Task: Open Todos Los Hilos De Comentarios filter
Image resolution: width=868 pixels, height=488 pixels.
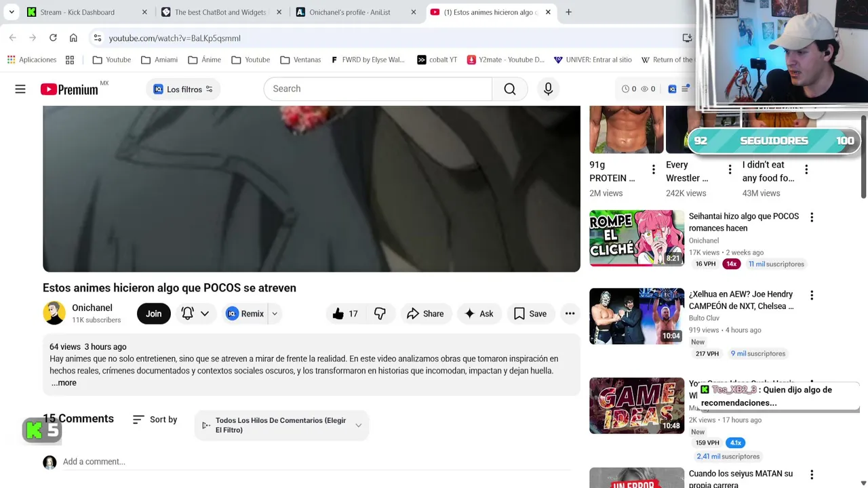Action: tap(281, 425)
